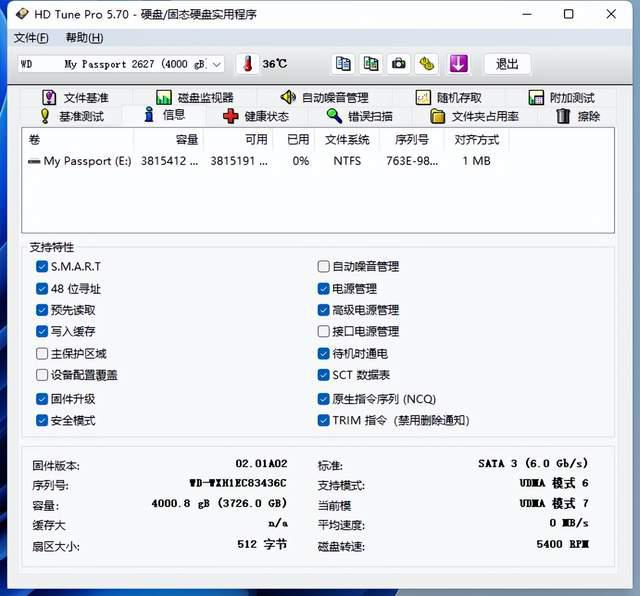Sort by the 容量 column header
640x596 pixels.
point(169,140)
